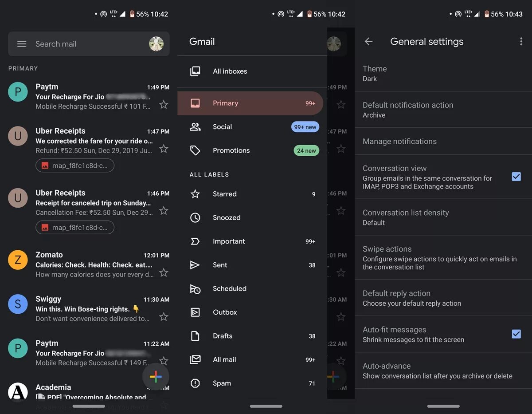
Task: Go back from General settings
Action: point(368,41)
